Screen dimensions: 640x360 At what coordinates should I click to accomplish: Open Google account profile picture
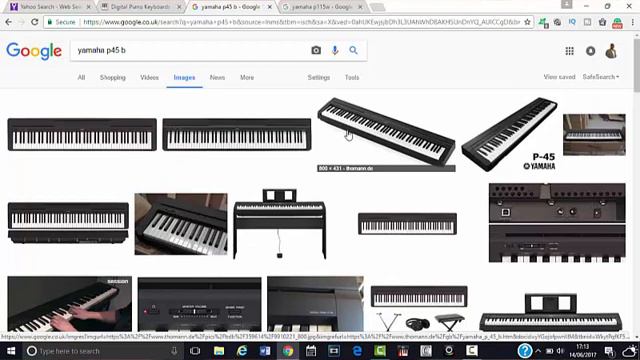[611, 51]
